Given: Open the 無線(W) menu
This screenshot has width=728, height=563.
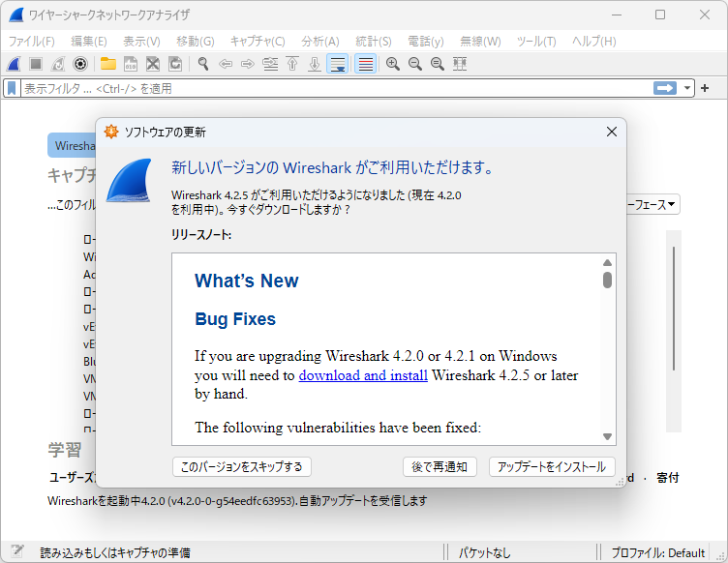Looking at the screenshot, I should (x=480, y=42).
